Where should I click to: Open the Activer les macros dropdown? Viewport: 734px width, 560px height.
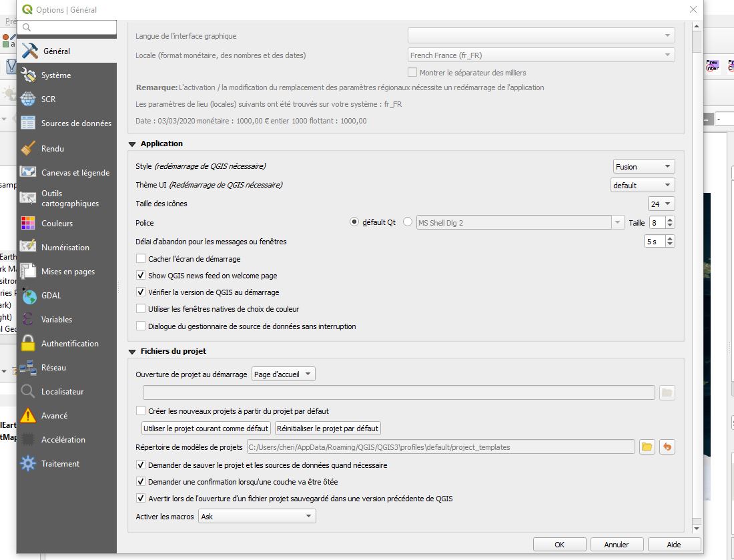(256, 515)
